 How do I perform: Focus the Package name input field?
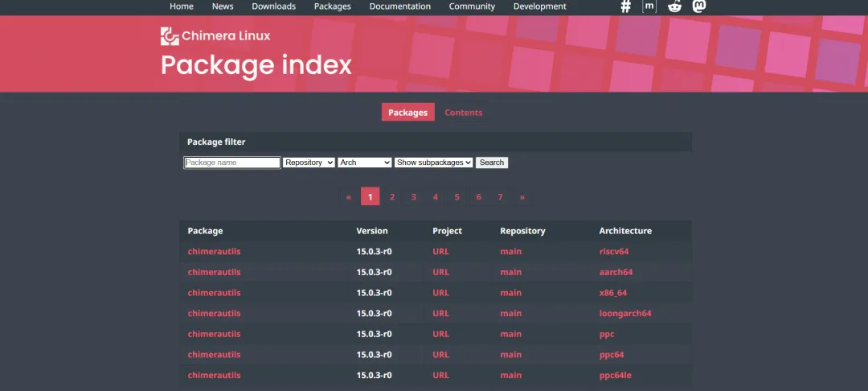tap(232, 163)
